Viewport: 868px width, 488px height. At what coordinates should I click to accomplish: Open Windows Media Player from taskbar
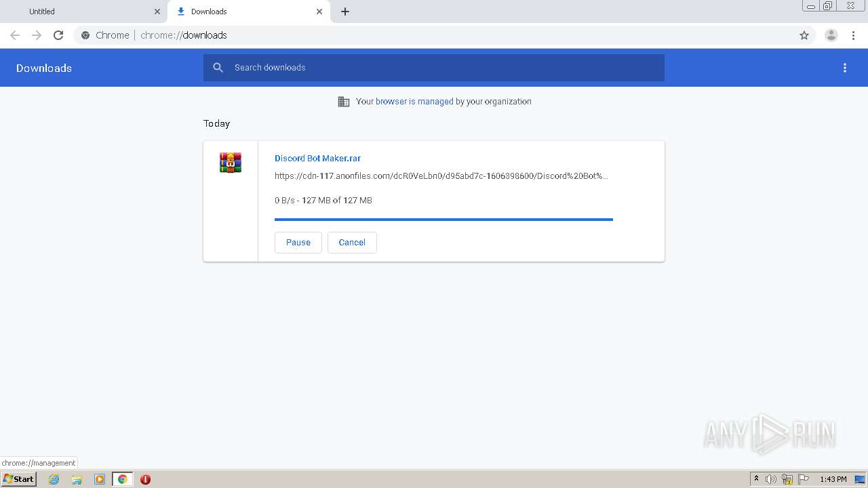click(x=100, y=479)
